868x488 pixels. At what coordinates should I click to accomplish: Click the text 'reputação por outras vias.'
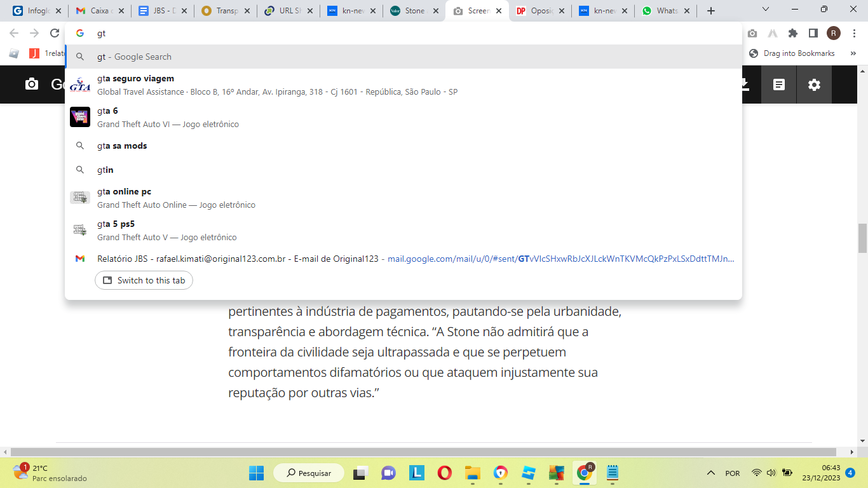coord(304,393)
